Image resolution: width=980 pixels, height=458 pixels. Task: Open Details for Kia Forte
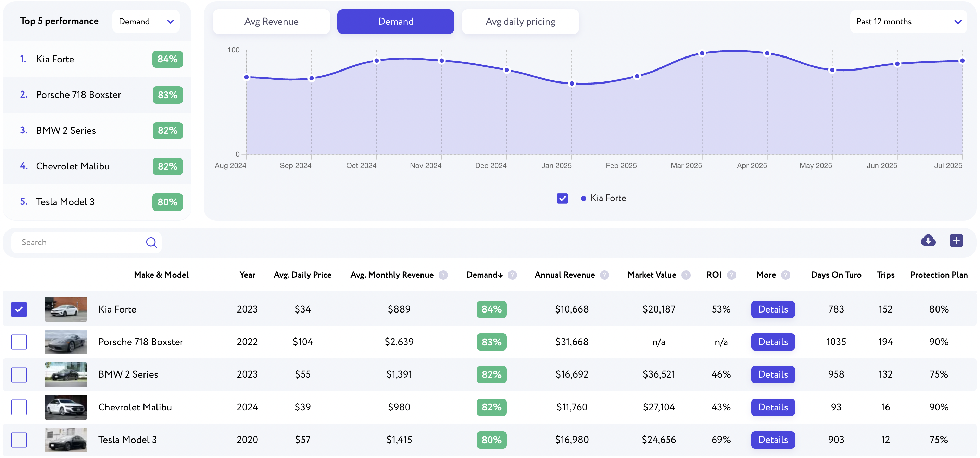tap(773, 309)
